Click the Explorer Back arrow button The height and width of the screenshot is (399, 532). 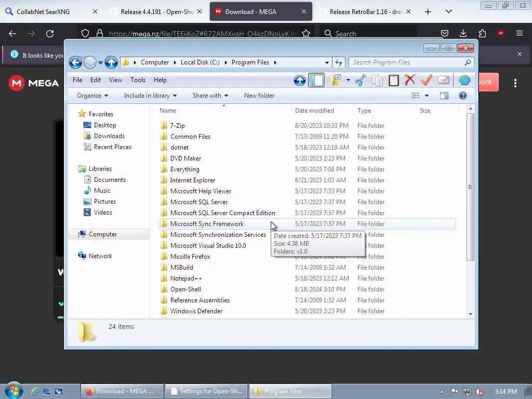75,63
